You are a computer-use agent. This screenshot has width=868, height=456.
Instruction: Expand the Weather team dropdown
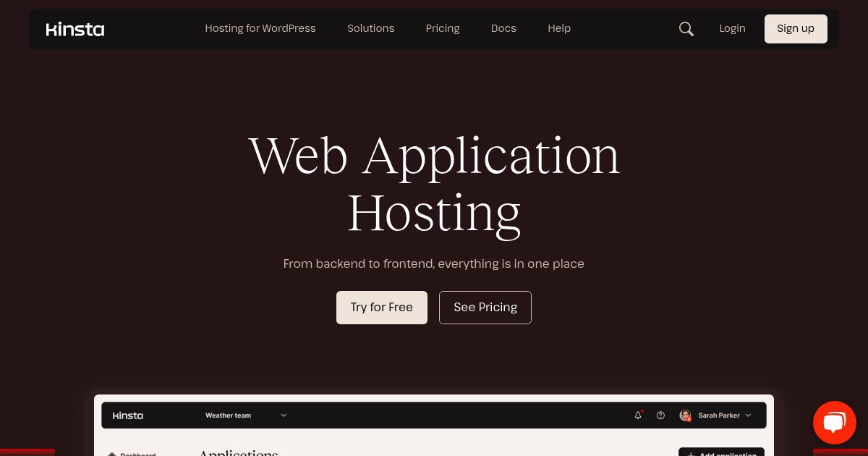coord(284,415)
